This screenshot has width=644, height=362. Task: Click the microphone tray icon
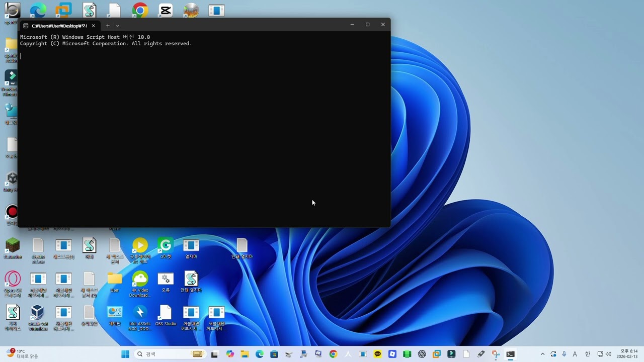564,354
